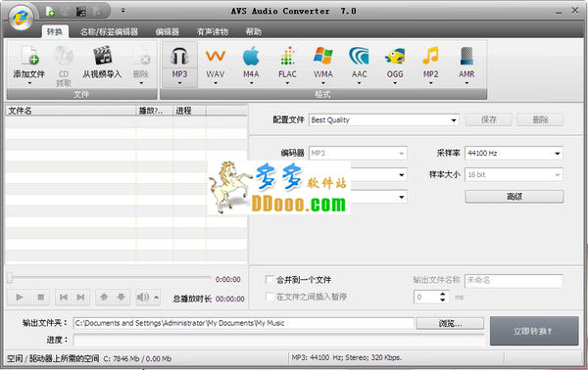Switch to the 转换 tab
Screen dimensions: 588x370
tap(55, 31)
